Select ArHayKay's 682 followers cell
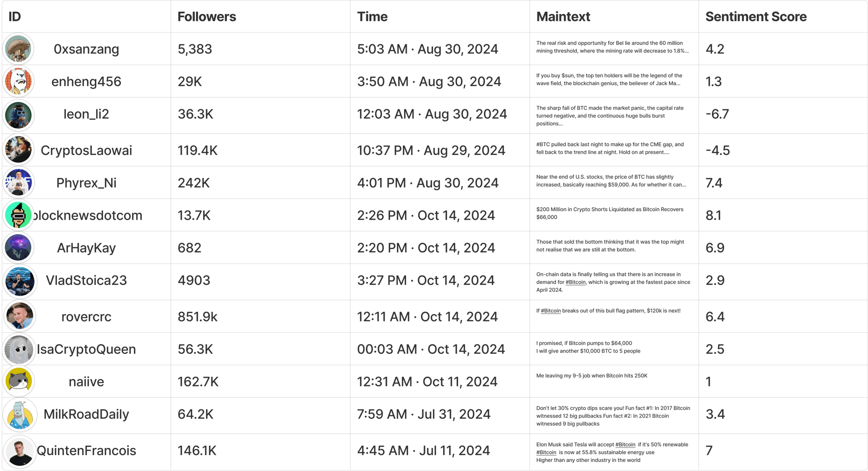 click(189, 248)
